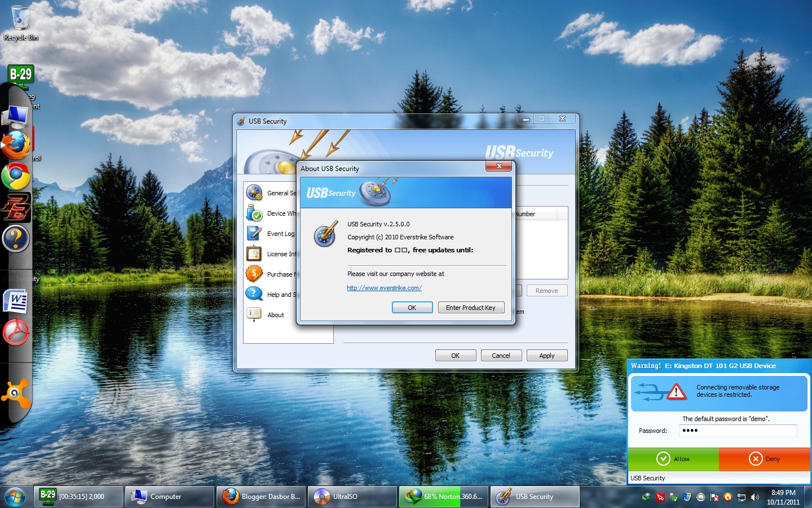Click Allow in USB warning popup
The image size is (812, 508).
pyautogui.click(x=674, y=459)
